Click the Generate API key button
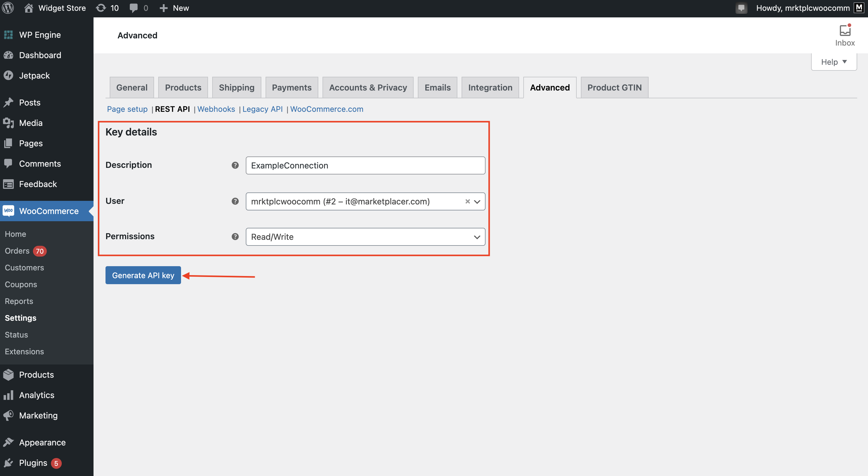The image size is (868, 476). click(143, 275)
